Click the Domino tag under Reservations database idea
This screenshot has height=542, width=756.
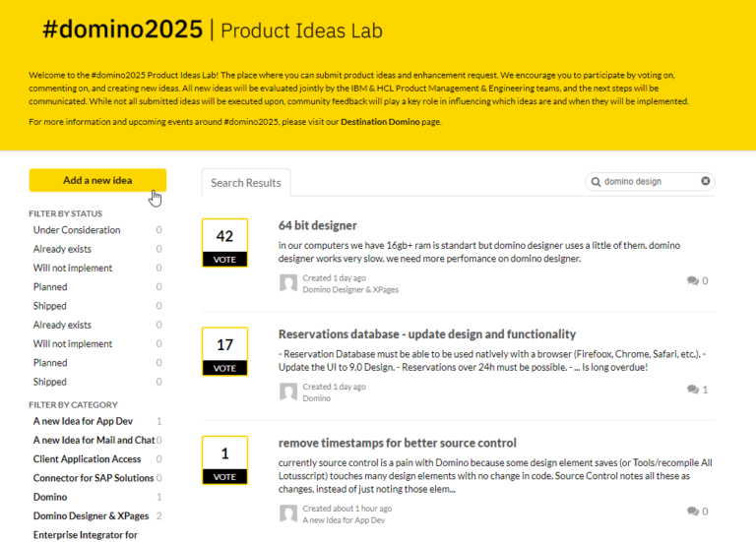click(317, 398)
